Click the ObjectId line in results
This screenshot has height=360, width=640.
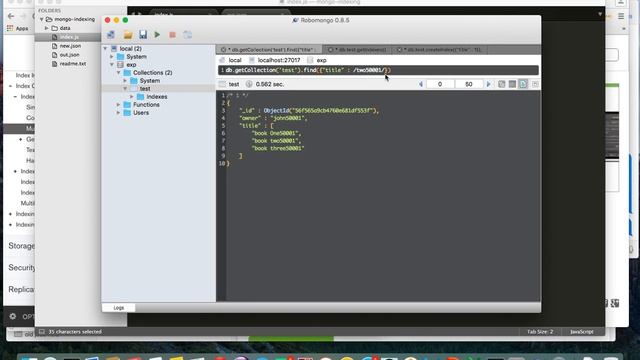[x=309, y=111]
